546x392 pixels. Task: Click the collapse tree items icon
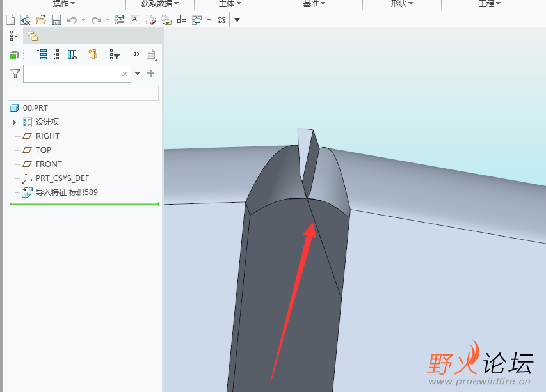click(56, 54)
